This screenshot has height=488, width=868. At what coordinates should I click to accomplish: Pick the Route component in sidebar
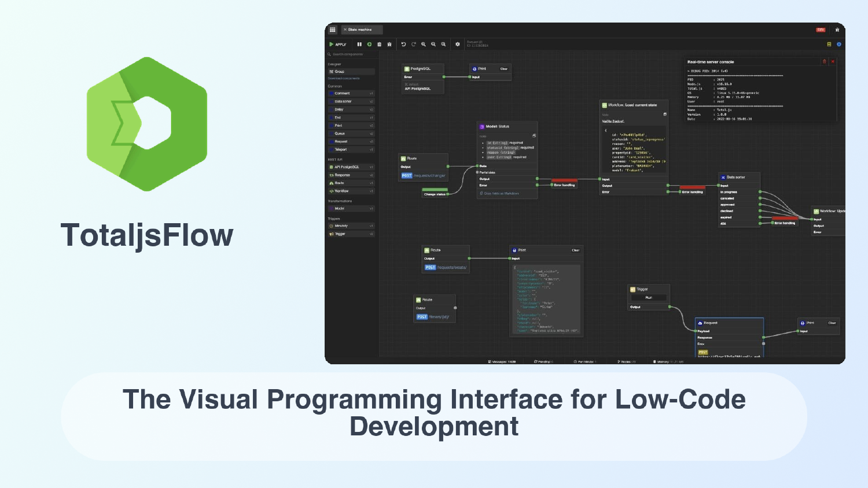pyautogui.click(x=351, y=183)
